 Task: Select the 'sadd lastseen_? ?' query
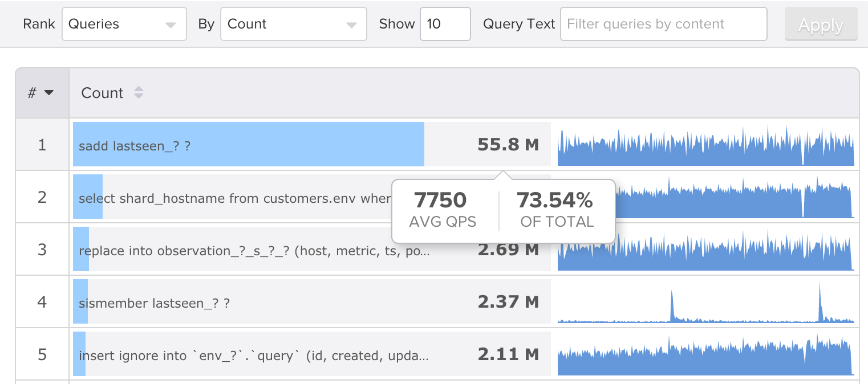click(x=135, y=146)
